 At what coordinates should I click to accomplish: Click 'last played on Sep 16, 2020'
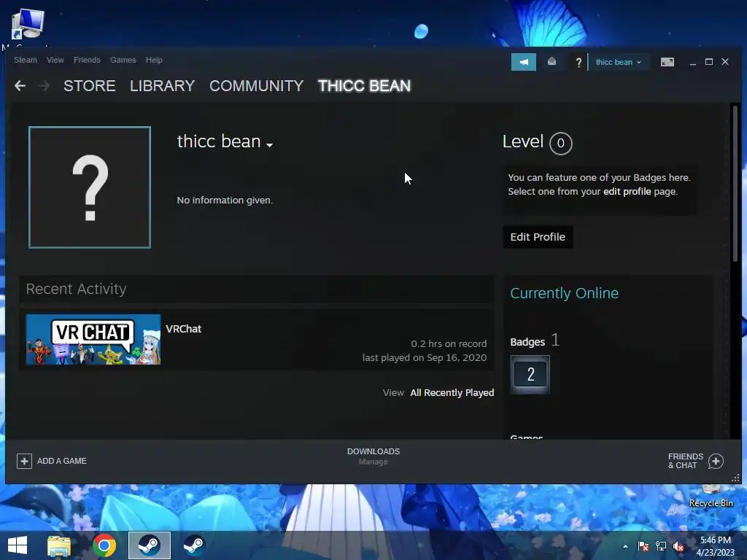(425, 357)
